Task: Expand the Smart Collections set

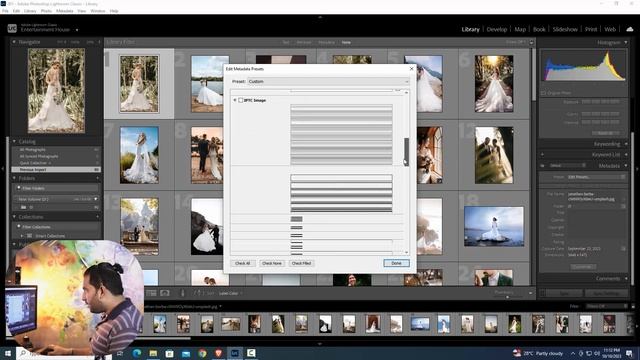Action: pos(22,236)
